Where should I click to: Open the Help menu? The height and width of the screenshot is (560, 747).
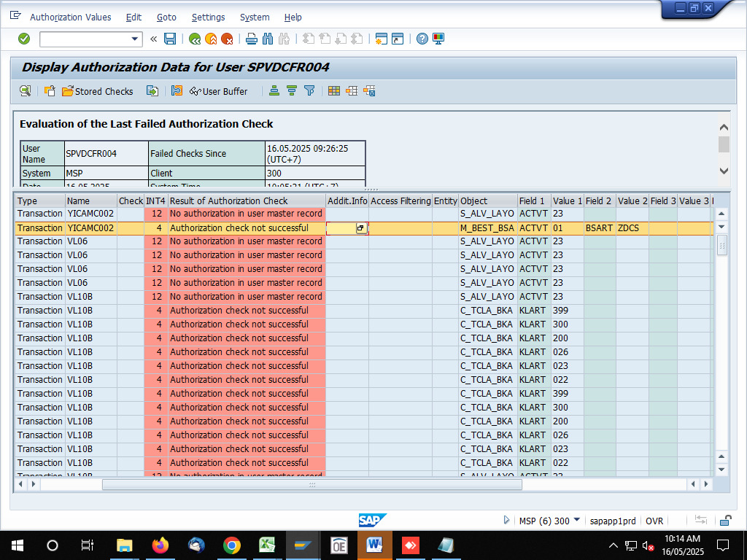293,17
